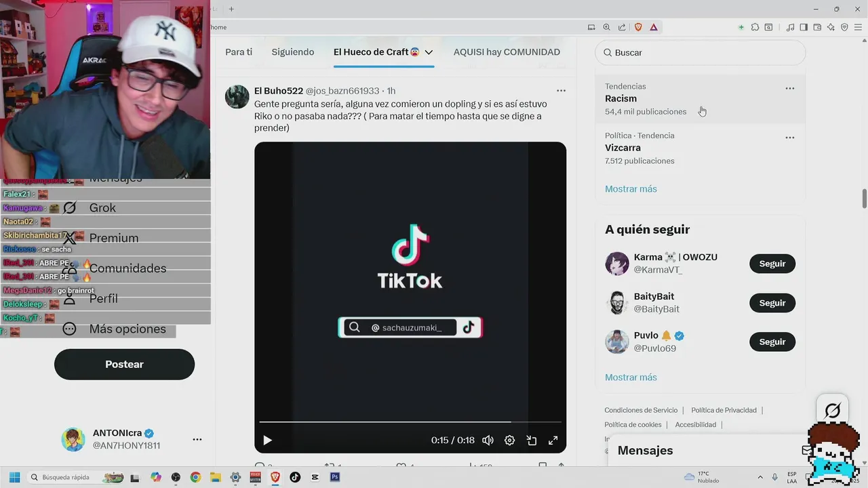Viewport: 868px width, 488px height.
Task: Expand the video to fullscreen
Action: pos(553,441)
